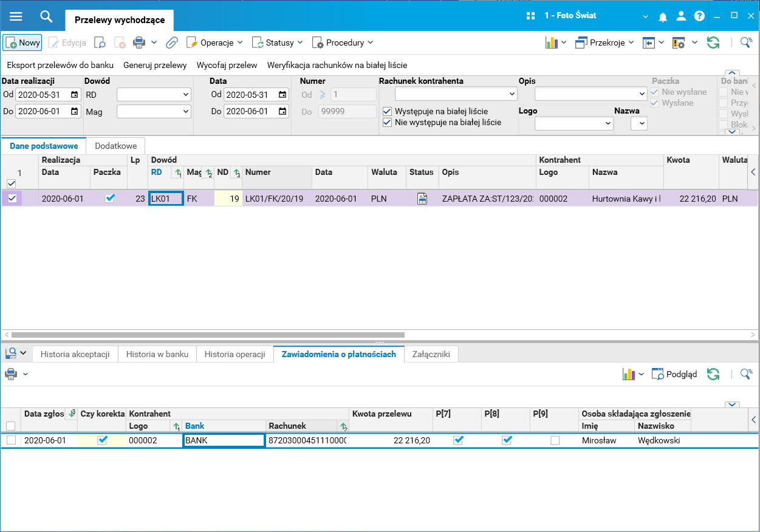Viewport: 760px width, 532px height.
Task: Click 'Eksport przelewów do banku' link
Action: pos(60,65)
